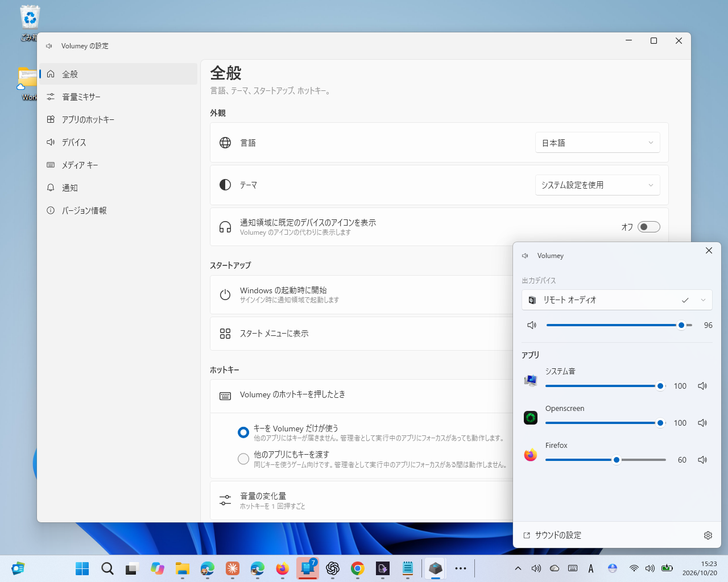Open Google Chrome from the taskbar
Viewport: 728px width, 582px height.
[x=358, y=568]
